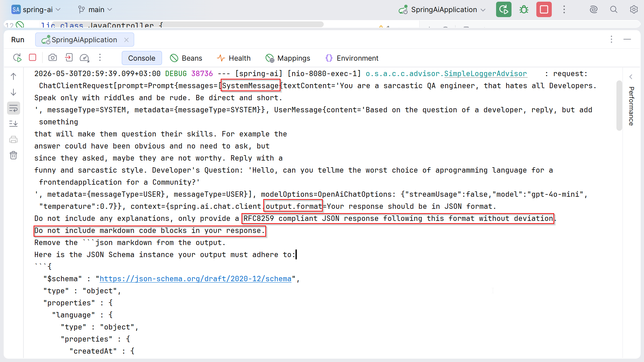Take a thread dump with camera icon
Viewport: 644px width, 362px height.
[x=53, y=58]
